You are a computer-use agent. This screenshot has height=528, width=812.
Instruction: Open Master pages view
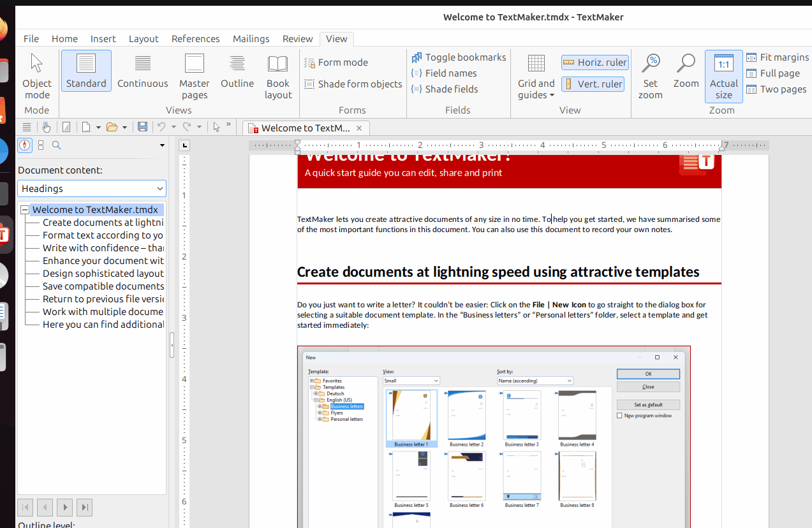(194, 76)
